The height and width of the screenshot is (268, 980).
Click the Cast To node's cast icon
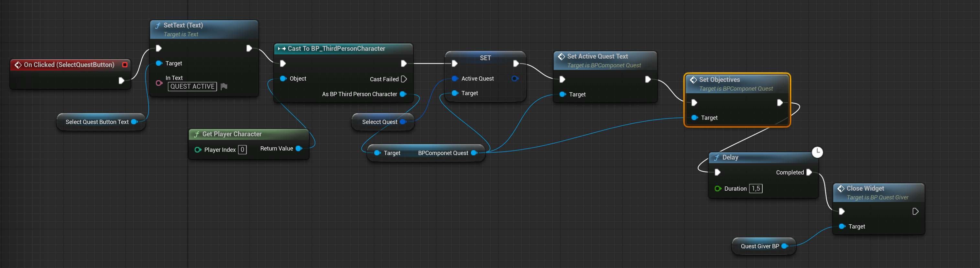click(x=282, y=49)
